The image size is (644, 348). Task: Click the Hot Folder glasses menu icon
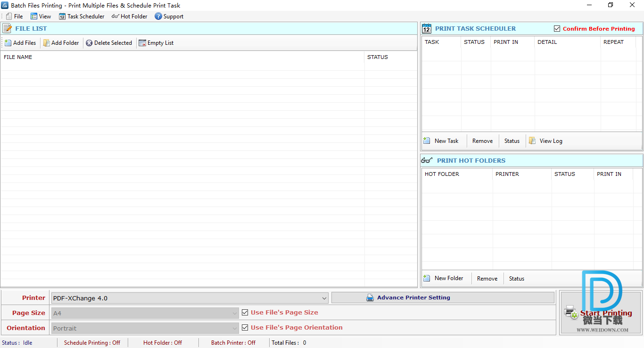[116, 16]
